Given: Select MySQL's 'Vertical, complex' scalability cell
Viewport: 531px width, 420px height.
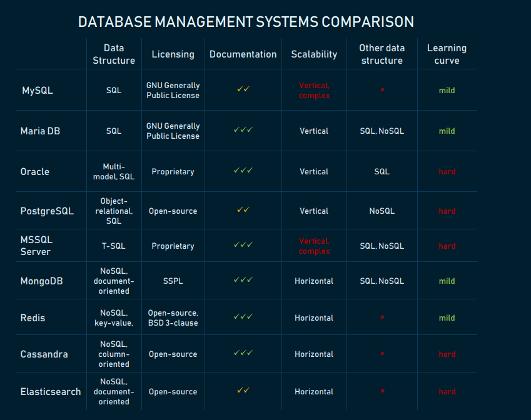Looking at the screenshot, I should pos(314,91).
